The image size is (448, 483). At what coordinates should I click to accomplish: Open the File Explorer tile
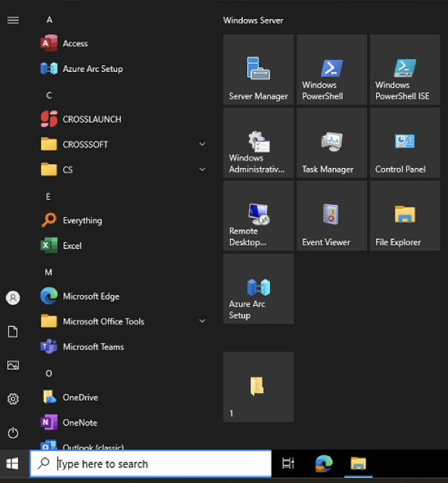(x=405, y=216)
